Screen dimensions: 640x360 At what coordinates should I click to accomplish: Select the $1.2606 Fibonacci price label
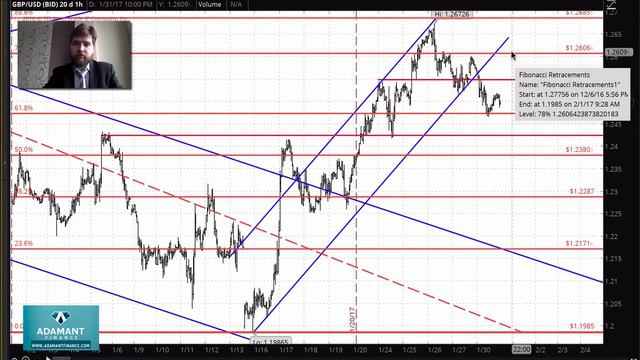pyautogui.click(x=578, y=48)
